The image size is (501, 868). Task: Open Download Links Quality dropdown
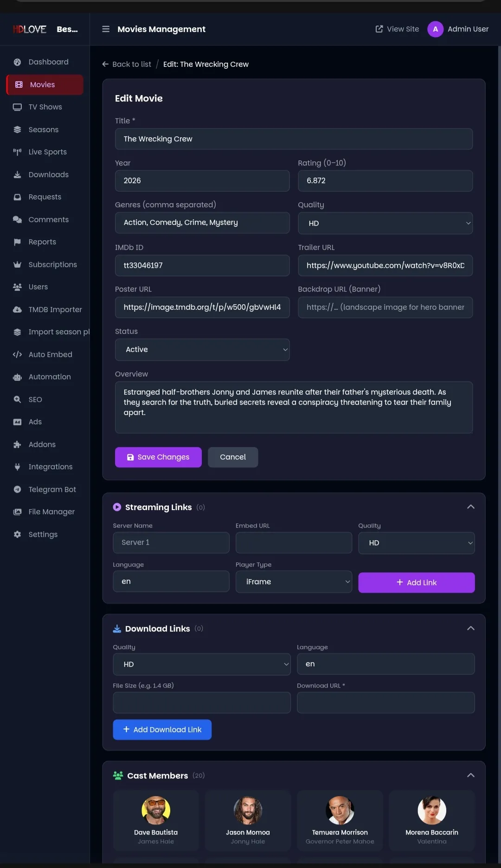pos(202,664)
